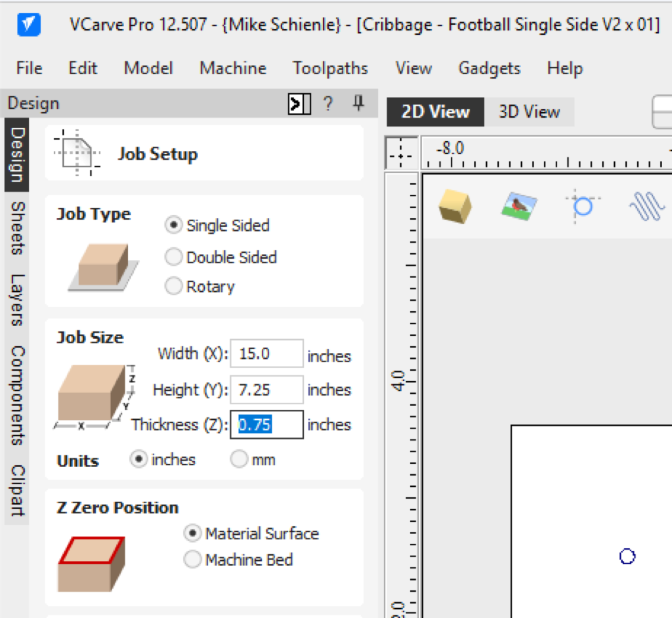Viewport: 672px width, 618px height.
Task: Open the Toolpaths menu
Action: coord(330,68)
